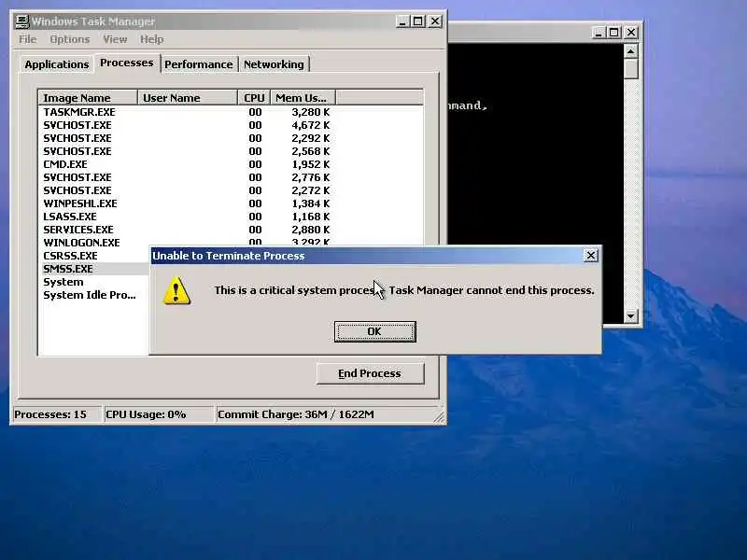Click the command prompt scroll up arrow
This screenshot has height=560, width=747.
[631, 51]
